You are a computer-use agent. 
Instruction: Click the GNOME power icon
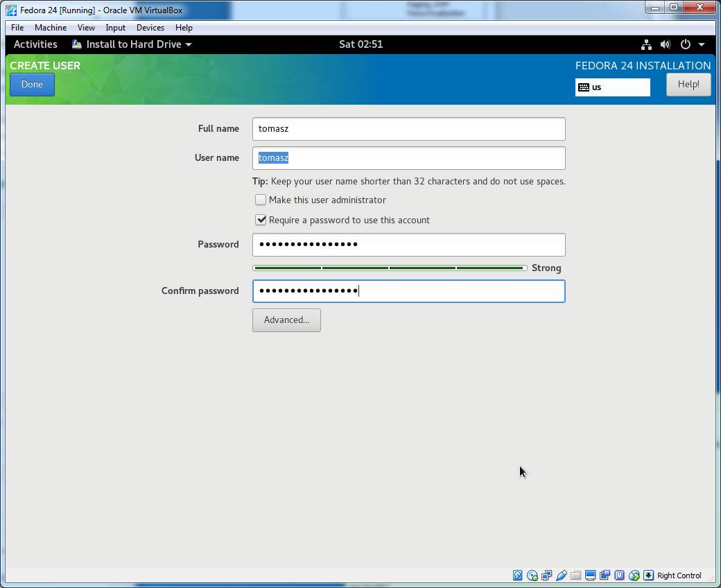pyautogui.click(x=685, y=44)
